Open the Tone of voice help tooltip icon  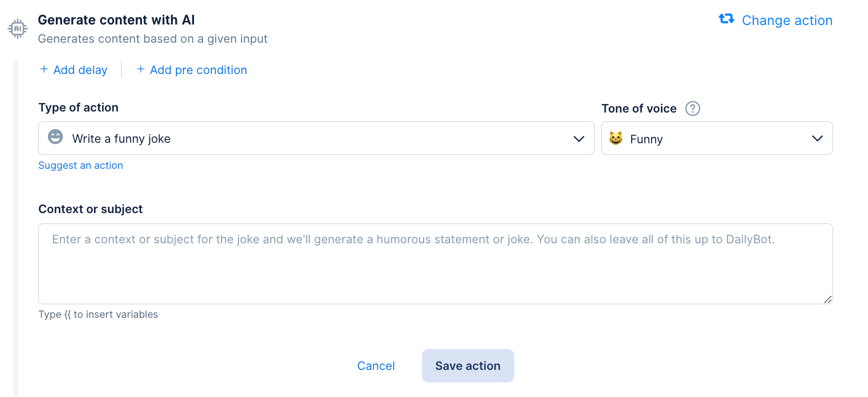click(x=692, y=108)
